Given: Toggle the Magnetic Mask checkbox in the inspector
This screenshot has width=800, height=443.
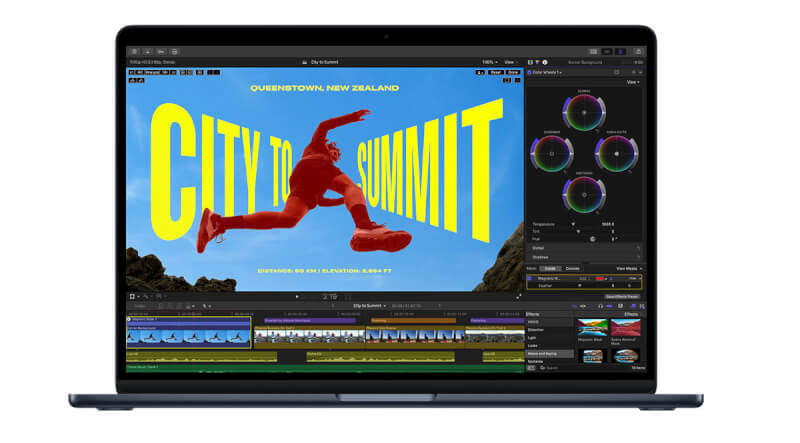Looking at the screenshot, I should (x=530, y=278).
